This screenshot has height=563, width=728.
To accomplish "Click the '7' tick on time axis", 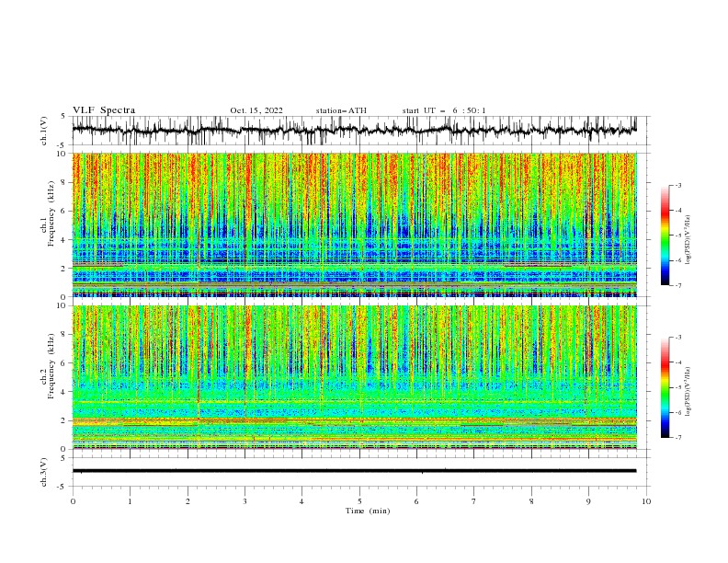I will coord(474,501).
